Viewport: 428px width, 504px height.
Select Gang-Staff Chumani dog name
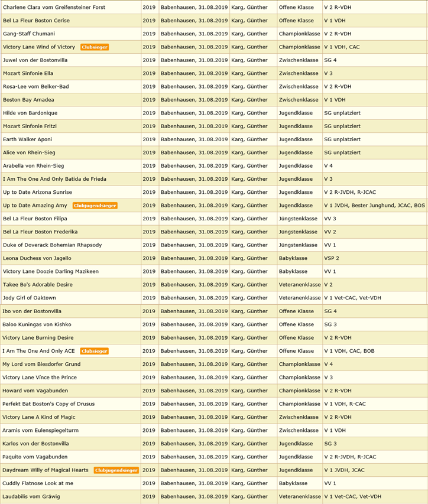pyautogui.click(x=29, y=34)
